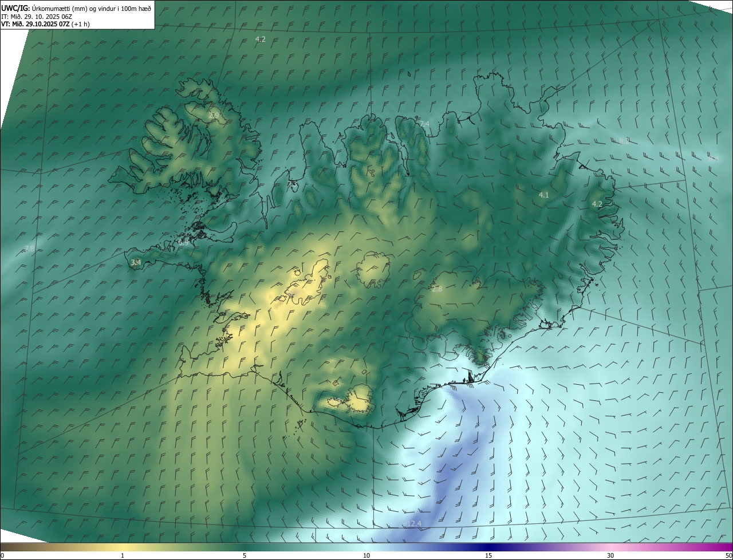
Task: Click the 8.4 value label on the map
Action: (714, 159)
